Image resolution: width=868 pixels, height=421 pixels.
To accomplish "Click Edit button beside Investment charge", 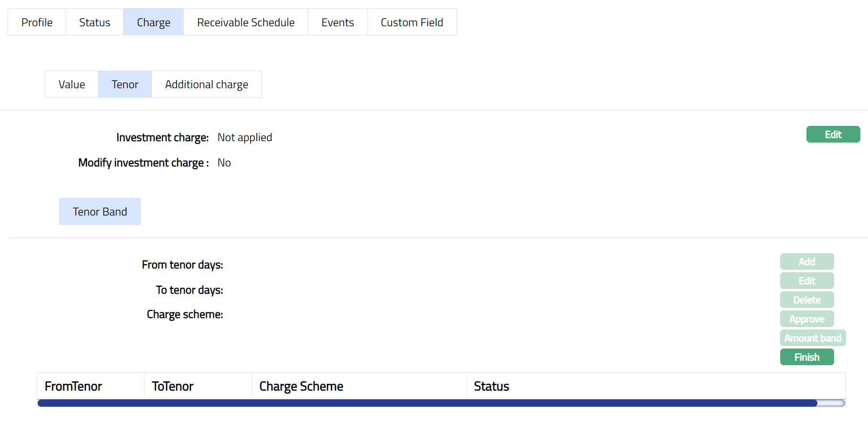I will click(833, 134).
